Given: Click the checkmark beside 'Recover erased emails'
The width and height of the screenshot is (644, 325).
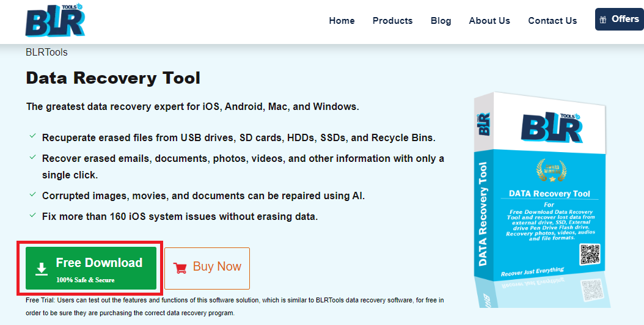Looking at the screenshot, I should pos(32,157).
